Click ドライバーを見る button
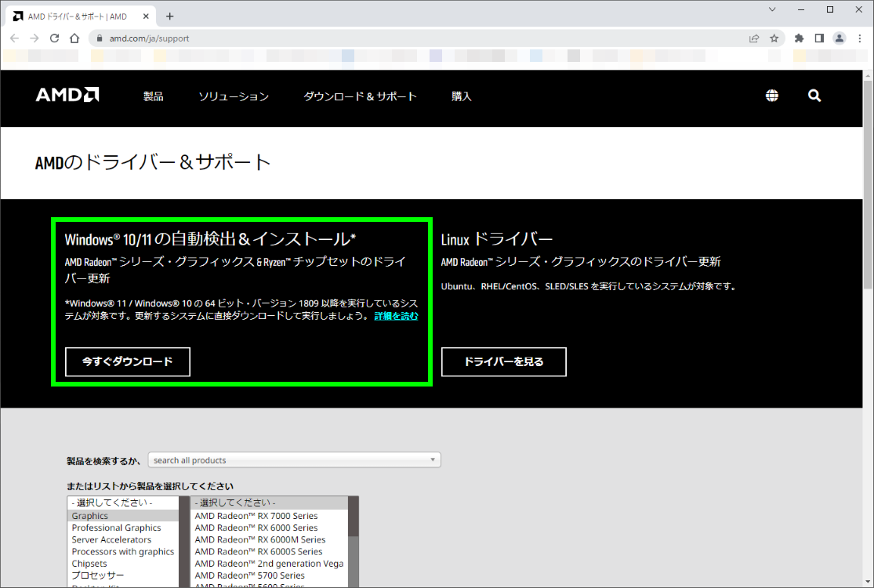The image size is (874, 588). (504, 361)
